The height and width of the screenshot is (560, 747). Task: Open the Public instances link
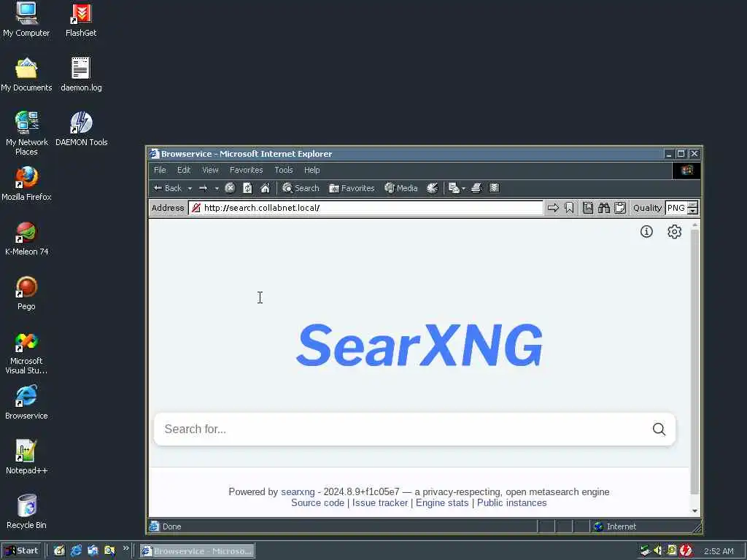coord(511,503)
